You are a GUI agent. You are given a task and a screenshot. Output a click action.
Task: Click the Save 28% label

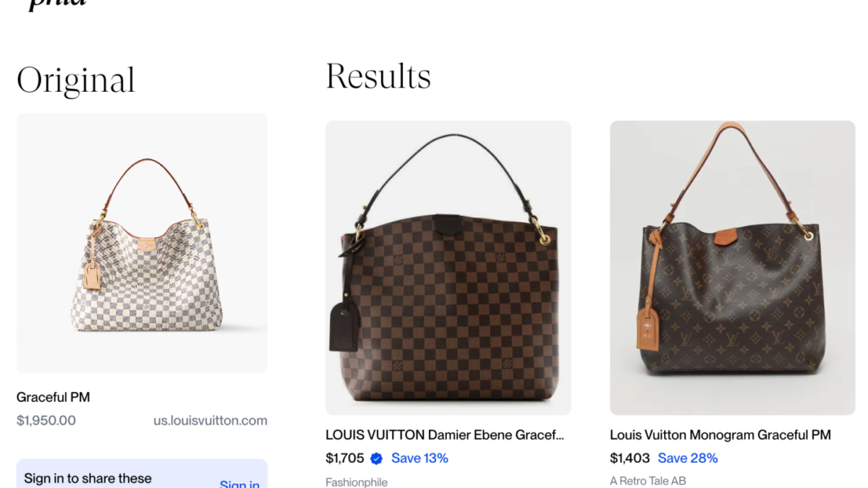pos(688,458)
